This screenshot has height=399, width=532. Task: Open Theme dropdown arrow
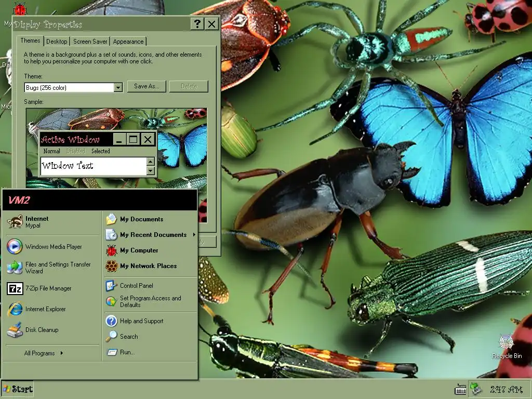point(118,87)
